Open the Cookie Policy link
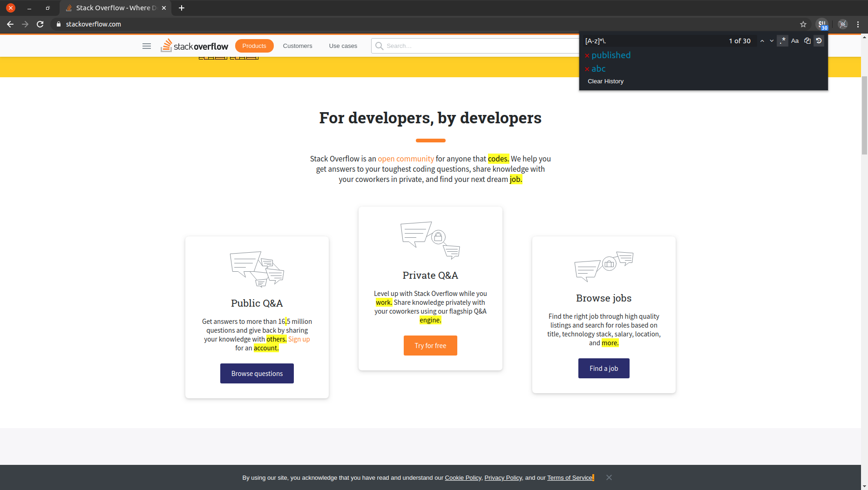Screen dimensions: 868x490 [x=463, y=478]
